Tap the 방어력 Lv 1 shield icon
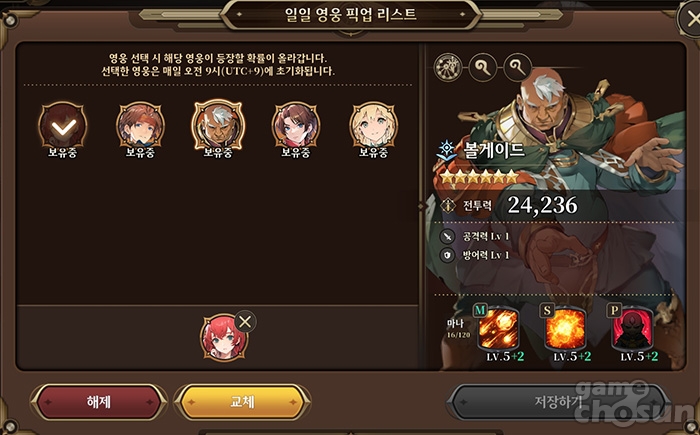Image resolution: width=700 pixels, height=435 pixels. (x=447, y=255)
